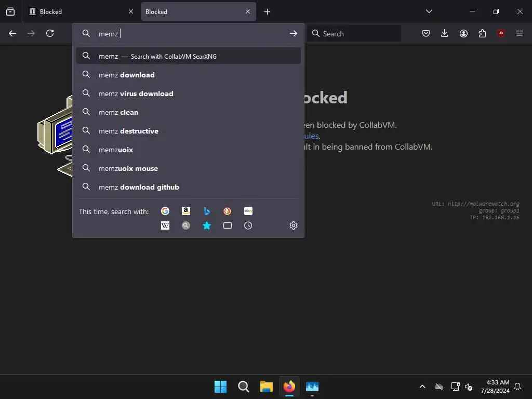
Task: Search bookmarks with the star icon
Action: coord(207,225)
